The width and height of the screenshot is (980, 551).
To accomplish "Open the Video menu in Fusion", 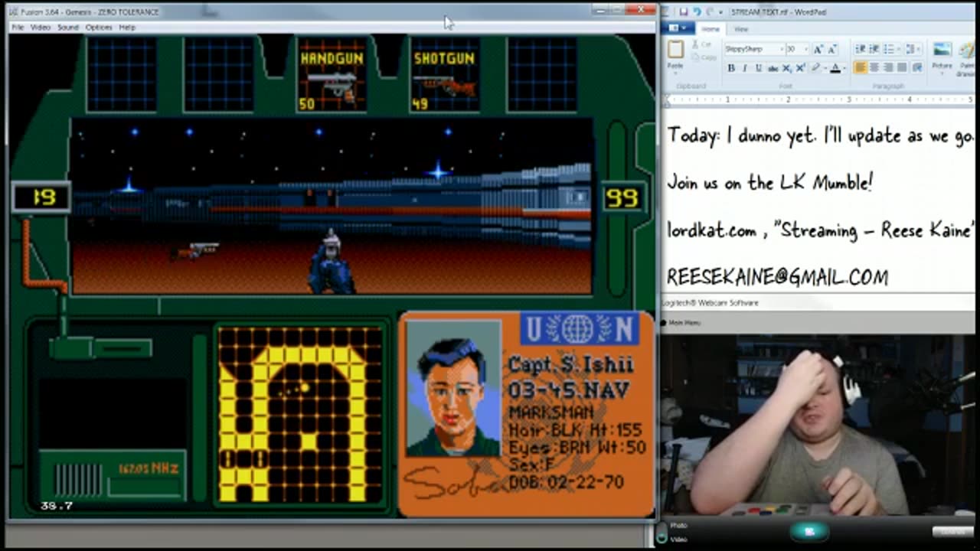I will pyautogui.click(x=41, y=27).
